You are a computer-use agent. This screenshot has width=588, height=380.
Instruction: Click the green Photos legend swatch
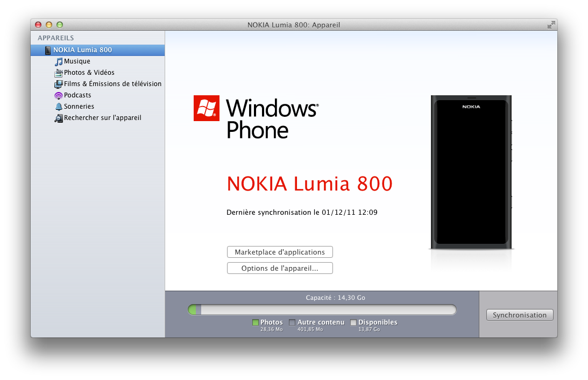tap(256, 322)
